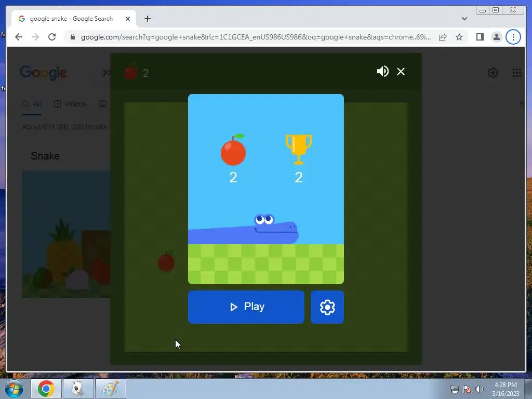532x399 pixels.
Task: Share this page from address bar
Action: [443, 37]
